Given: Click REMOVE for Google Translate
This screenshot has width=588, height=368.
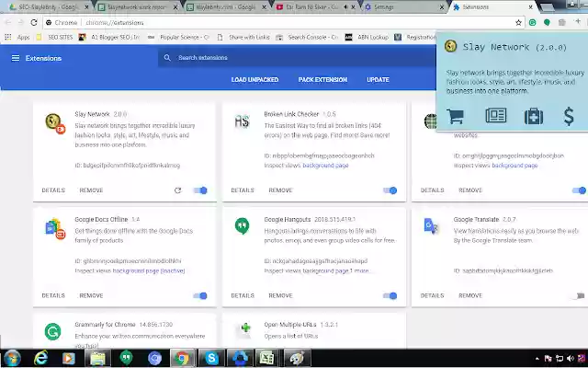Looking at the screenshot, I should coord(470,295).
